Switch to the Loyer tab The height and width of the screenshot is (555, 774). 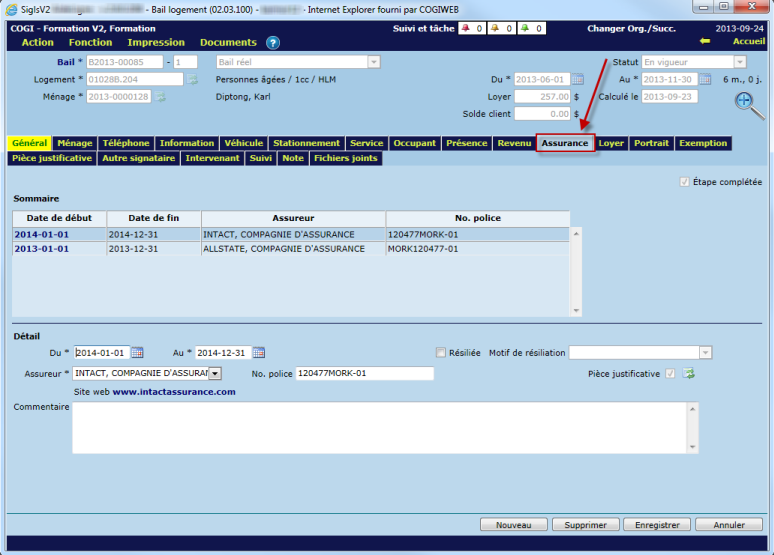[611, 143]
